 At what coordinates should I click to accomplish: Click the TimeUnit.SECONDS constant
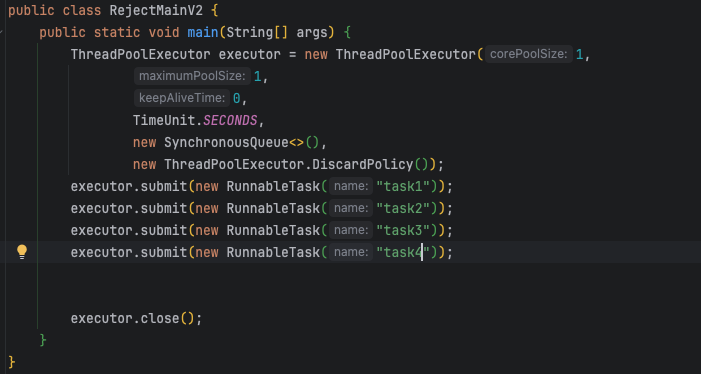(x=195, y=121)
